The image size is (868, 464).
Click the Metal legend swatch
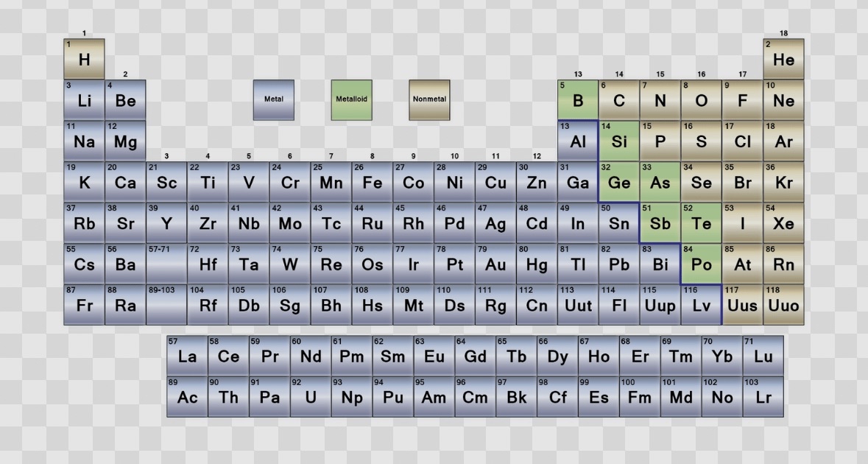point(273,99)
